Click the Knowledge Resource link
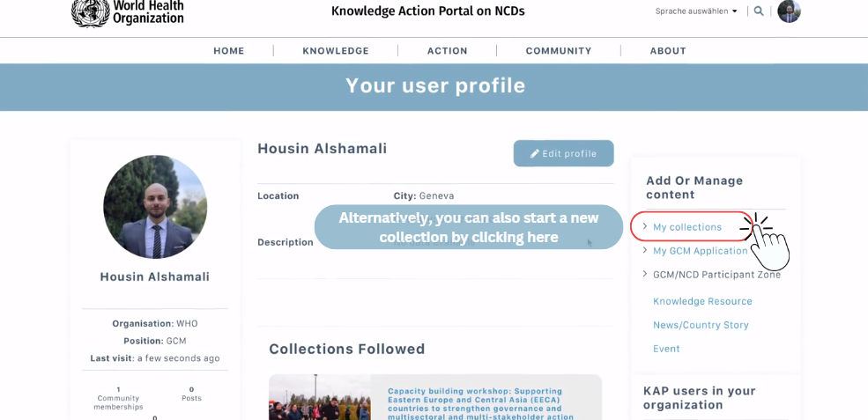Image resolution: width=868 pixels, height=420 pixels. coord(702,301)
